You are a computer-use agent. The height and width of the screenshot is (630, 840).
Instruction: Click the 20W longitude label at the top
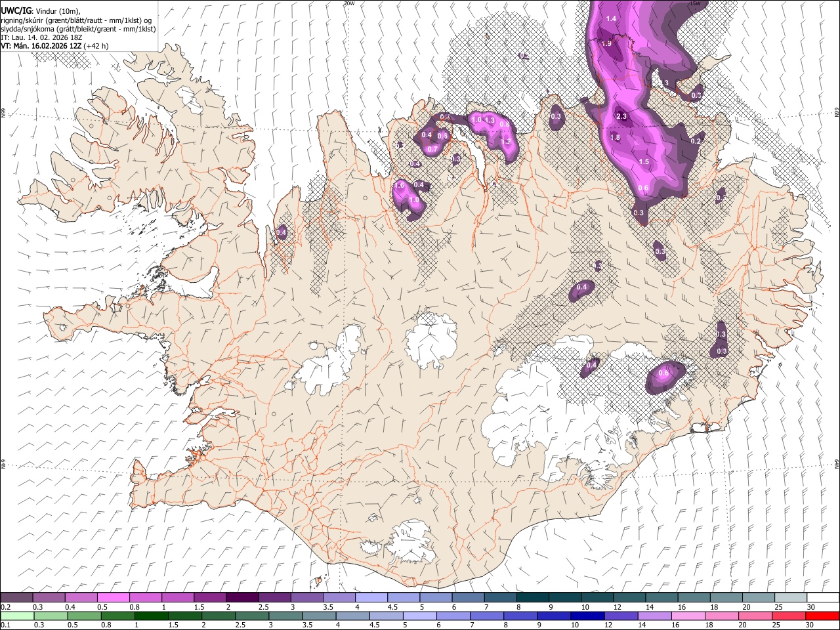(348, 3)
